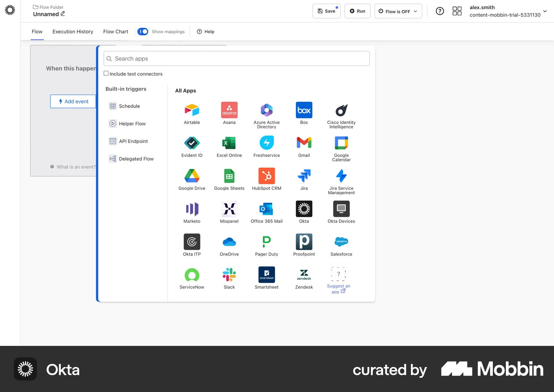554x392 pixels.
Task: Select the HubSpot CRM icon
Action: [267, 176]
